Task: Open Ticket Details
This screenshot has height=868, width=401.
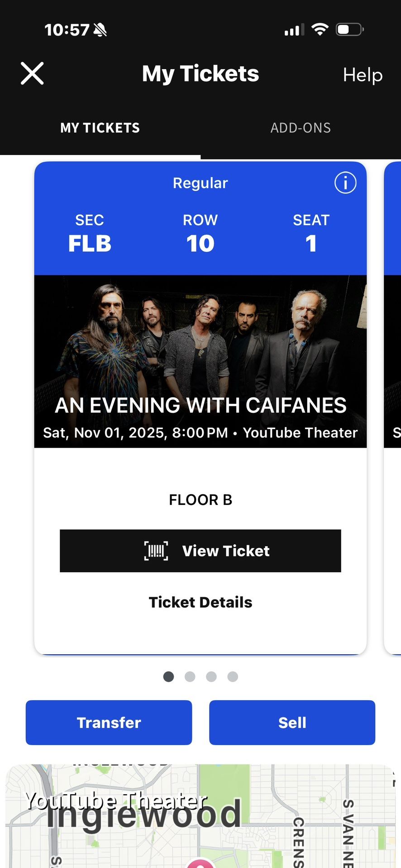Action: click(200, 602)
